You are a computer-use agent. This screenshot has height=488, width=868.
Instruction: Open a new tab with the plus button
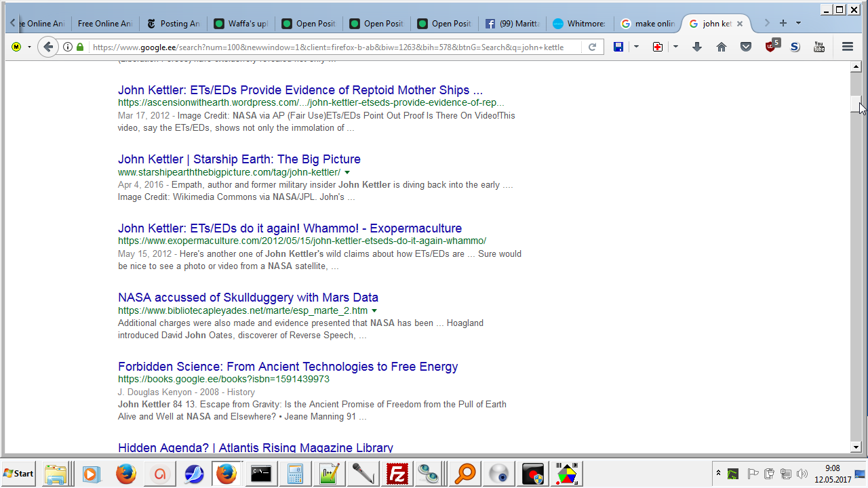coord(783,23)
